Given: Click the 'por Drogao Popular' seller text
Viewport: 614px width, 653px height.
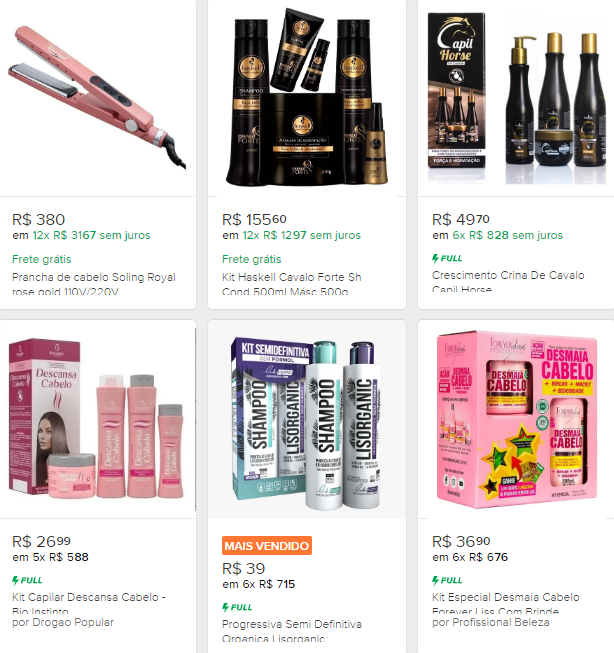Looking at the screenshot, I should tap(63, 622).
